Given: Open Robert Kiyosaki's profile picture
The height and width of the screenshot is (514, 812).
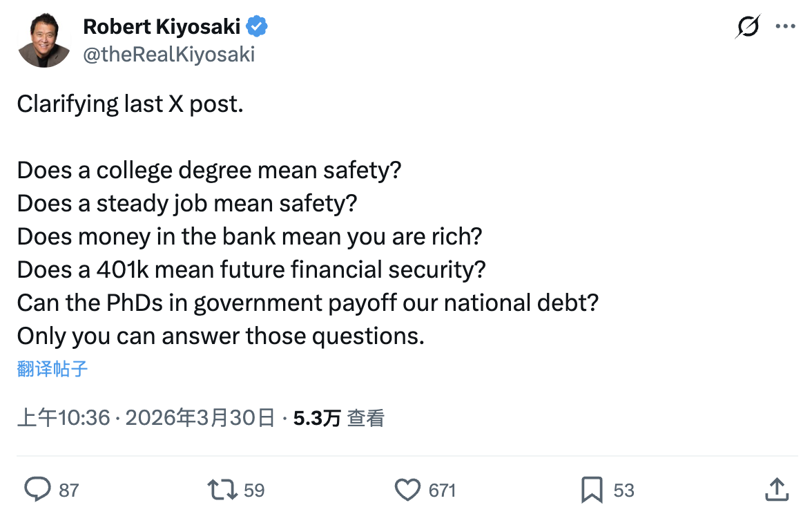Looking at the screenshot, I should click(44, 40).
